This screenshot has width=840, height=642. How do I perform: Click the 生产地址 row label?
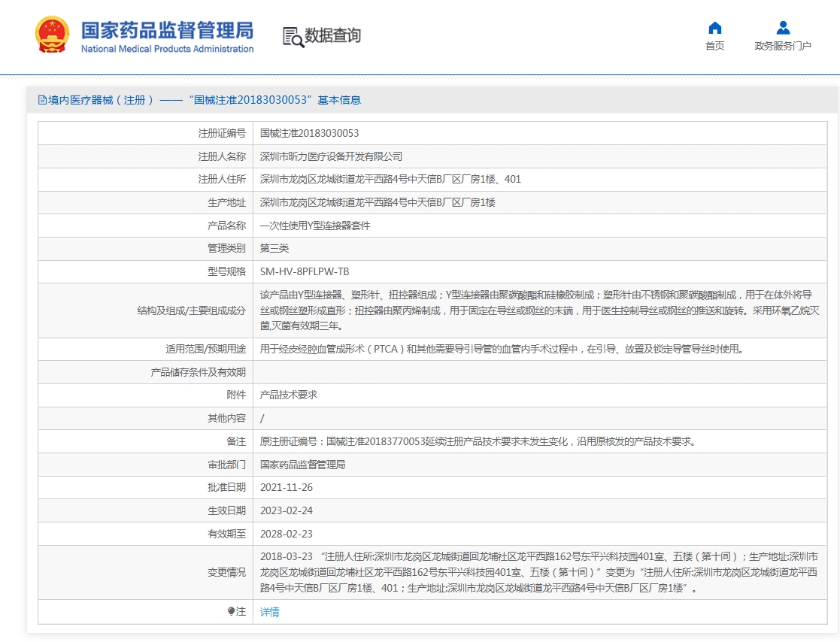tap(226, 202)
